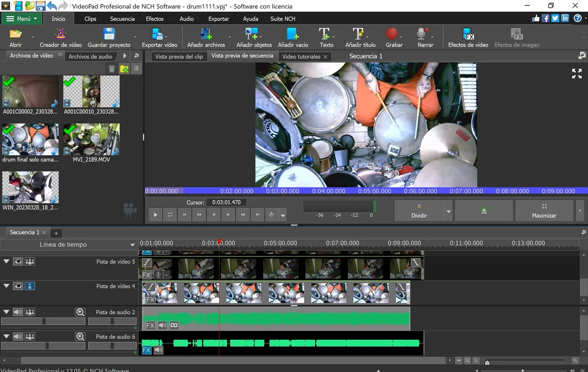Click the add folder icon in media bin

124,69
